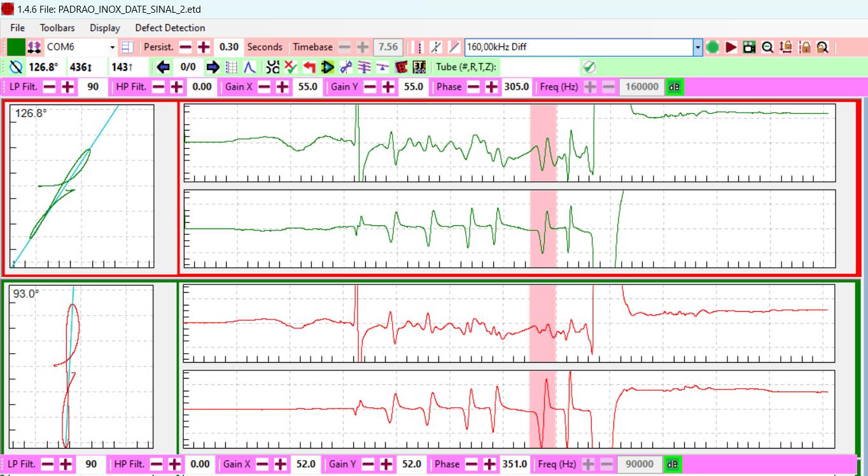This screenshot has height=476, width=868.
Task: Open the Display menu
Action: [105, 28]
